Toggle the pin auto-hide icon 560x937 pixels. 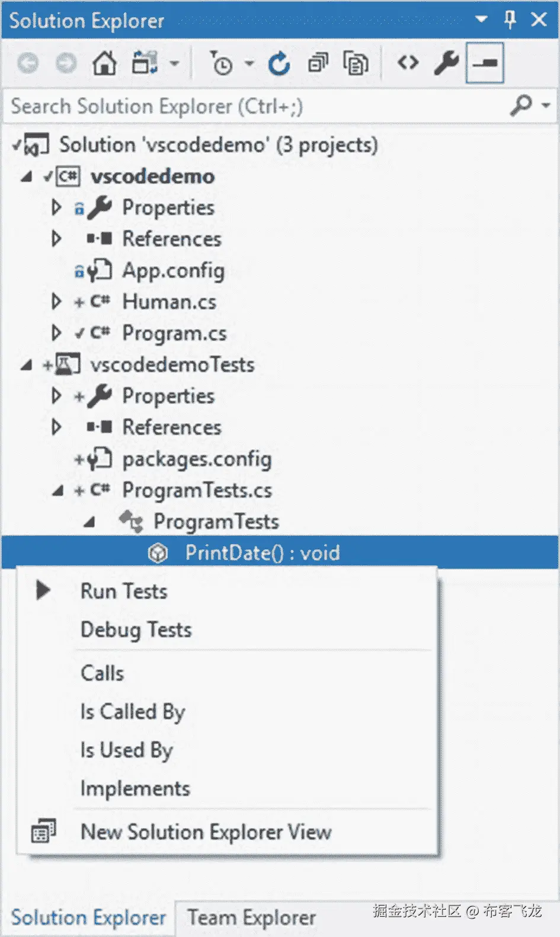tap(510, 20)
